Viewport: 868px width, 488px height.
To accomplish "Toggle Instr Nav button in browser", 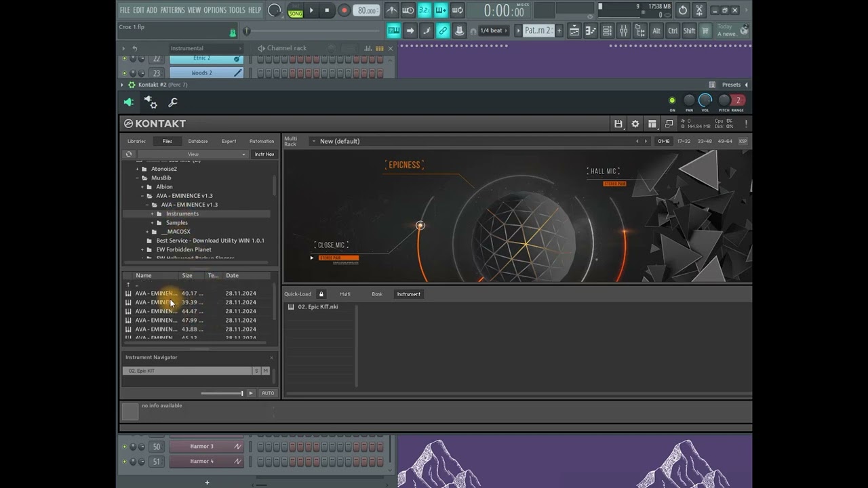I will [264, 155].
